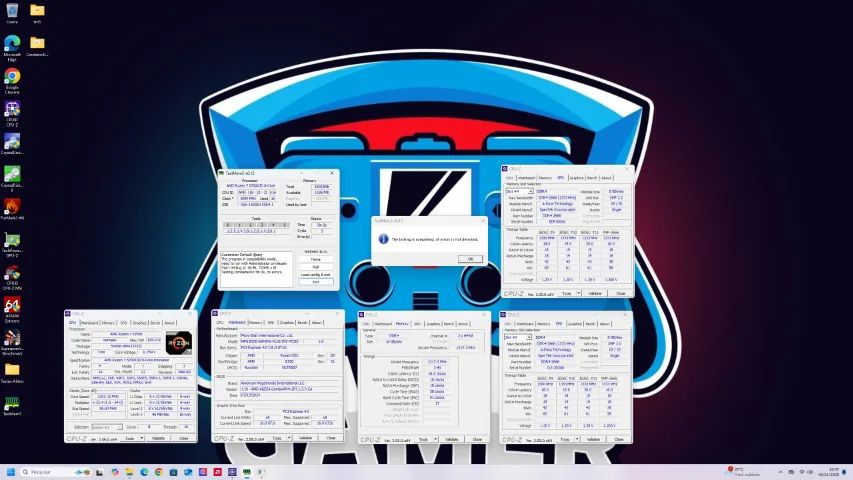The width and height of the screenshot is (853, 480).
Task: Click the Windows Start button
Action: 10,472
